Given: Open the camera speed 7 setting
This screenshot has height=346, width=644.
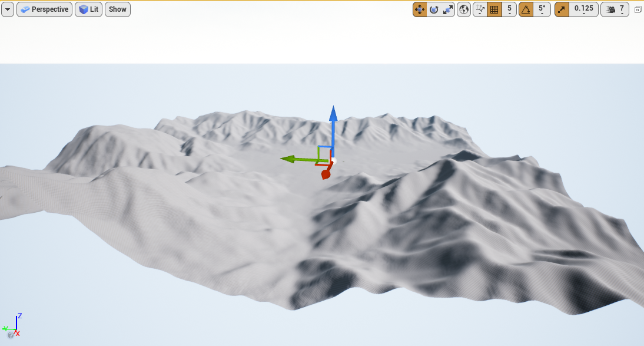Looking at the screenshot, I should coord(615,9).
